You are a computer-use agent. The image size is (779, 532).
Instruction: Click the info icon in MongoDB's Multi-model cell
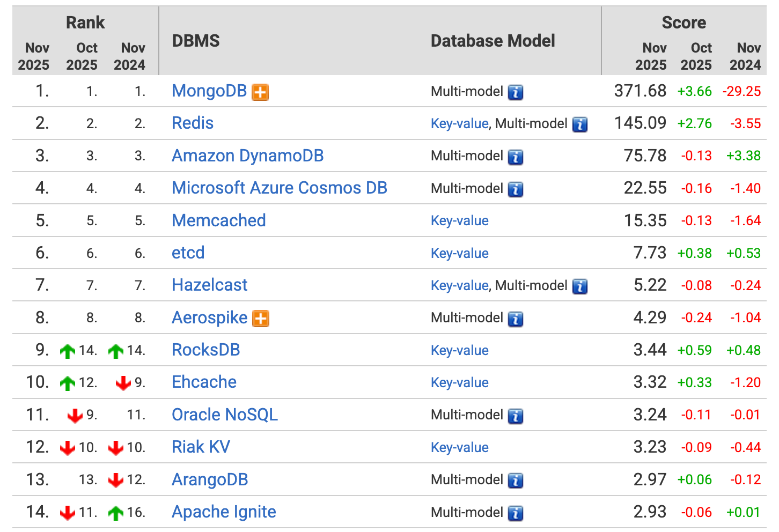[x=516, y=92]
